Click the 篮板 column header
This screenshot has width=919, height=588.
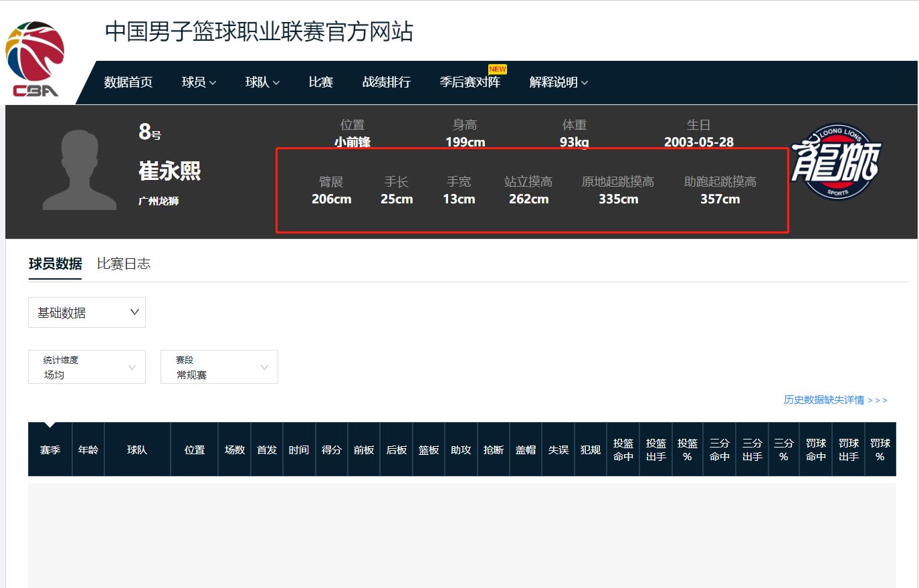(x=429, y=450)
